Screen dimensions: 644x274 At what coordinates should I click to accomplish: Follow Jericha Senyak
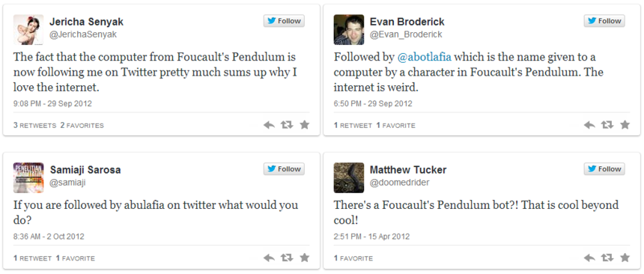click(284, 21)
